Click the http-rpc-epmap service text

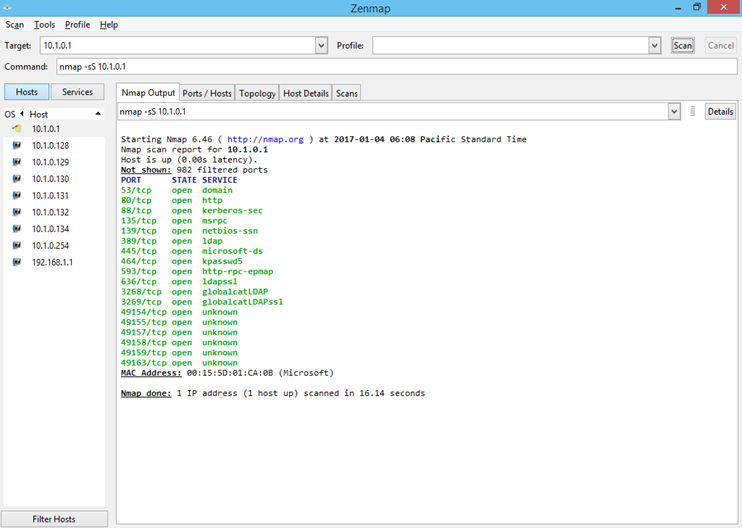pyautogui.click(x=238, y=272)
